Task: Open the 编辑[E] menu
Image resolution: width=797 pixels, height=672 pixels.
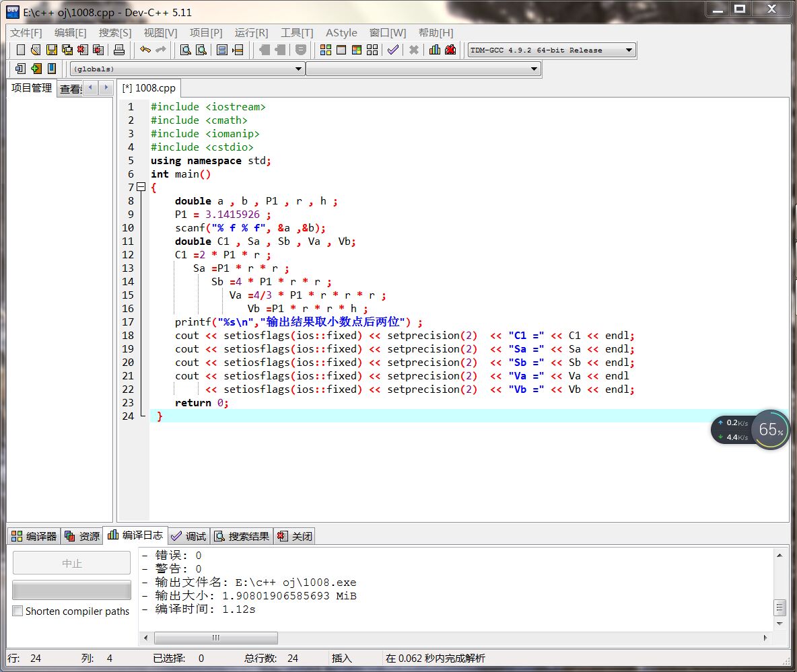Action: (x=71, y=32)
